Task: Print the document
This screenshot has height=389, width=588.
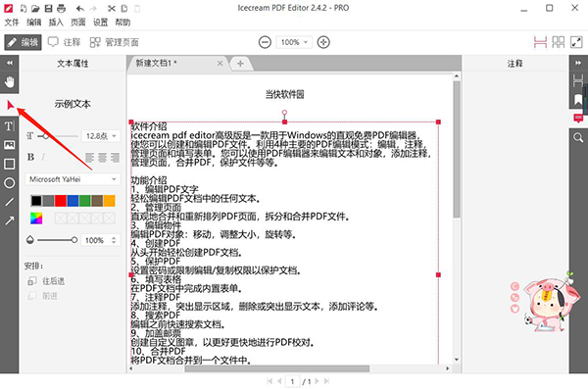Action: tap(61, 8)
